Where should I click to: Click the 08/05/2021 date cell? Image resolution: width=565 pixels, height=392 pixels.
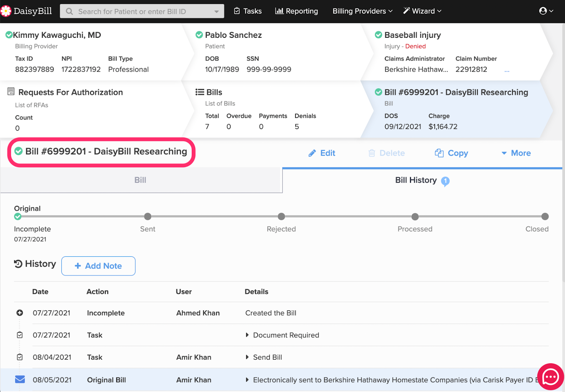pyautogui.click(x=52, y=380)
